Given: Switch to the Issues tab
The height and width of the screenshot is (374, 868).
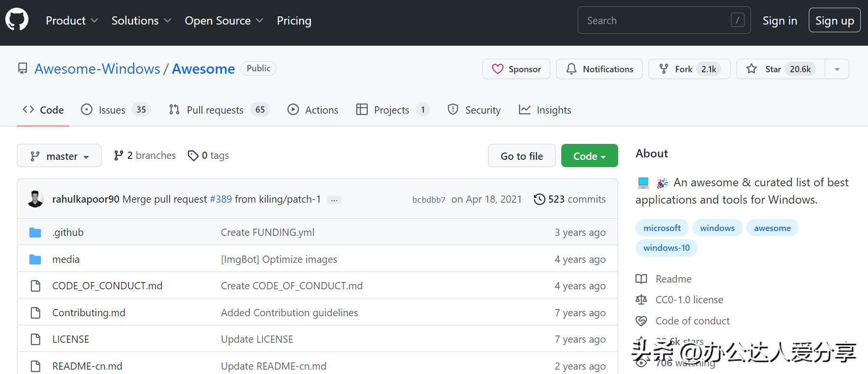Looking at the screenshot, I should [x=116, y=110].
